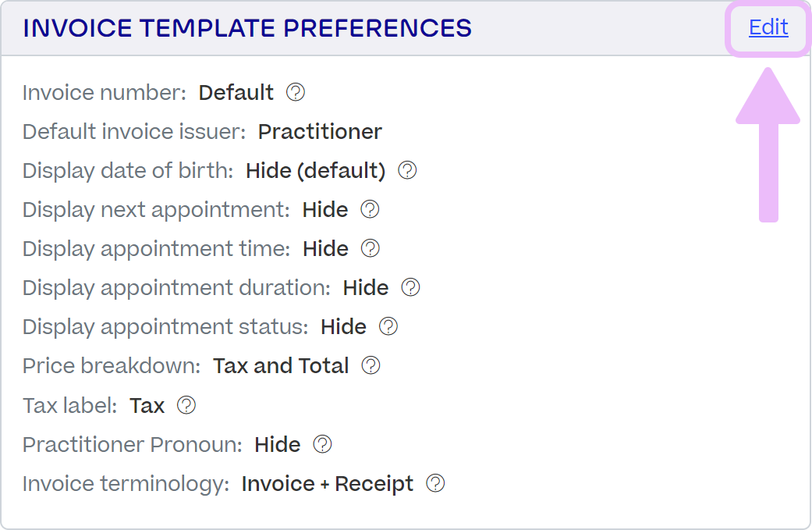This screenshot has height=530, width=812.
Task: Select the Tax label value text
Action: (x=147, y=405)
